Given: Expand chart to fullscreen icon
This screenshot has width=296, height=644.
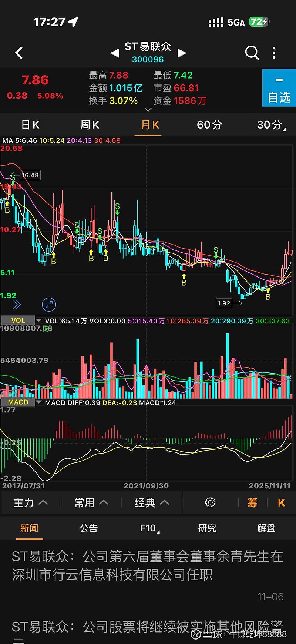Looking at the screenshot, I should pos(49,305).
